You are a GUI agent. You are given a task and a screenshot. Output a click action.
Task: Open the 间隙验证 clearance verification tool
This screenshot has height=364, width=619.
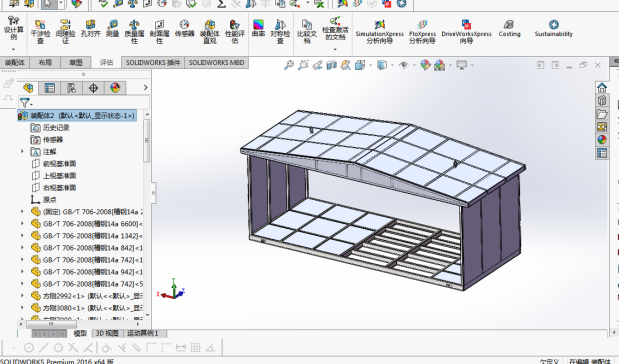point(66,32)
